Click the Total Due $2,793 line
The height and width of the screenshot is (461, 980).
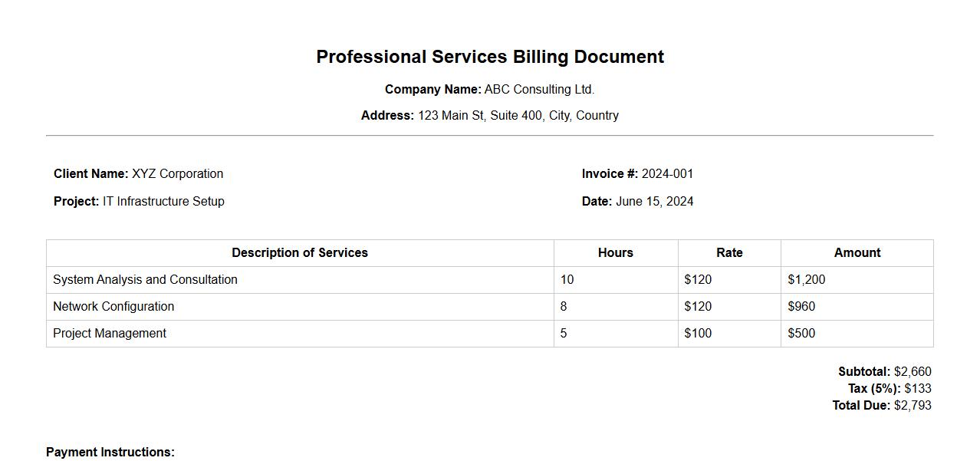pos(882,406)
